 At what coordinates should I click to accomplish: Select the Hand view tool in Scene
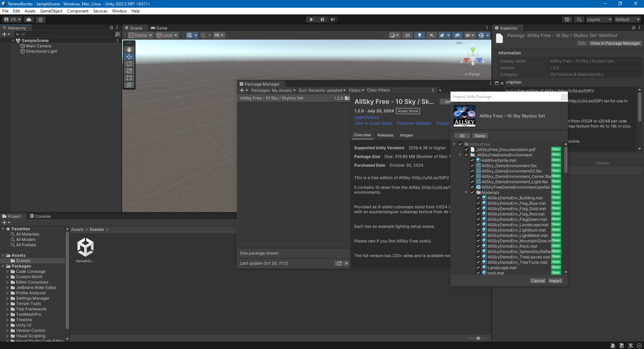pos(129,50)
